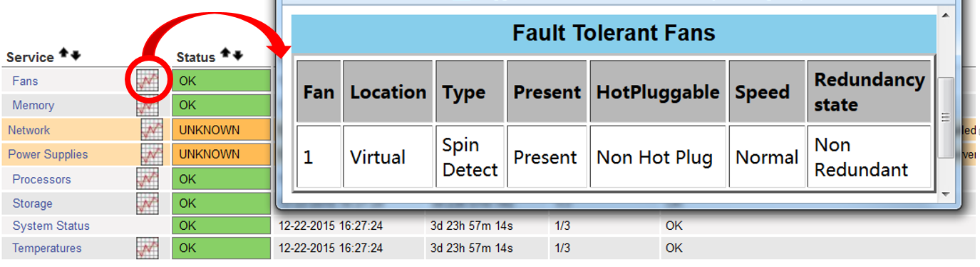
Task: Sort Status column ascending
Action: point(225,53)
